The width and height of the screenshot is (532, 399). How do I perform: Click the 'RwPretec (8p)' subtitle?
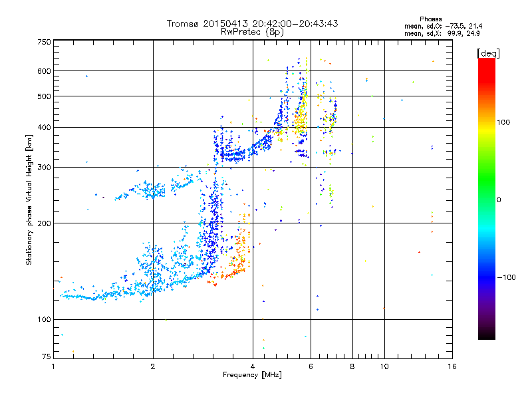pos(252,32)
